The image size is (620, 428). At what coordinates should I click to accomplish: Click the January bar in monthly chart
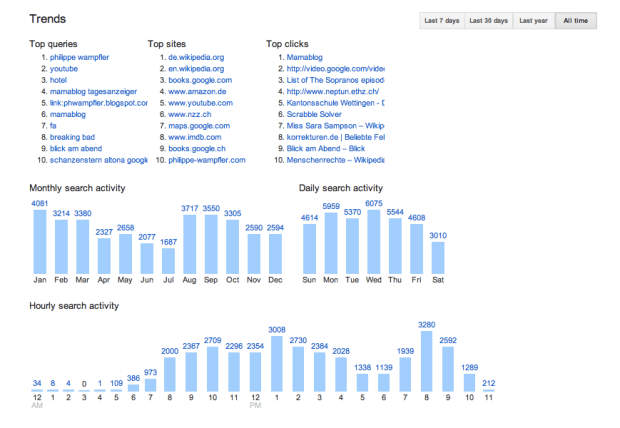click(x=40, y=242)
